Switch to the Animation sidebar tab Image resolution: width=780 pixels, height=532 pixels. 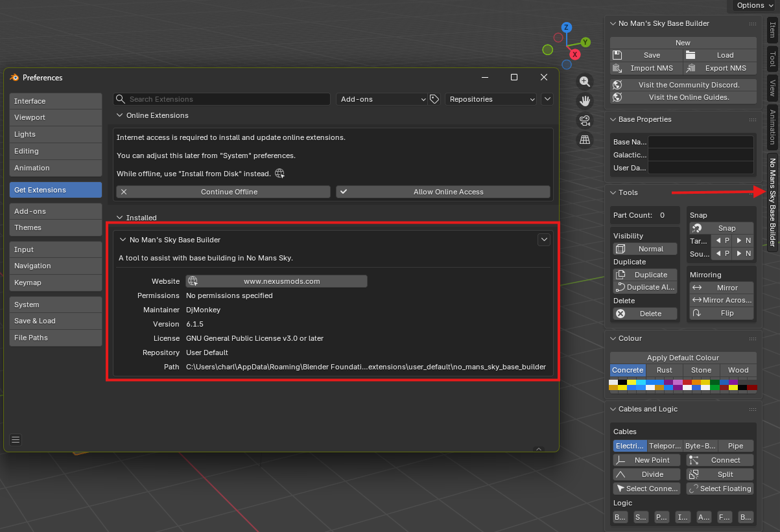click(x=772, y=126)
